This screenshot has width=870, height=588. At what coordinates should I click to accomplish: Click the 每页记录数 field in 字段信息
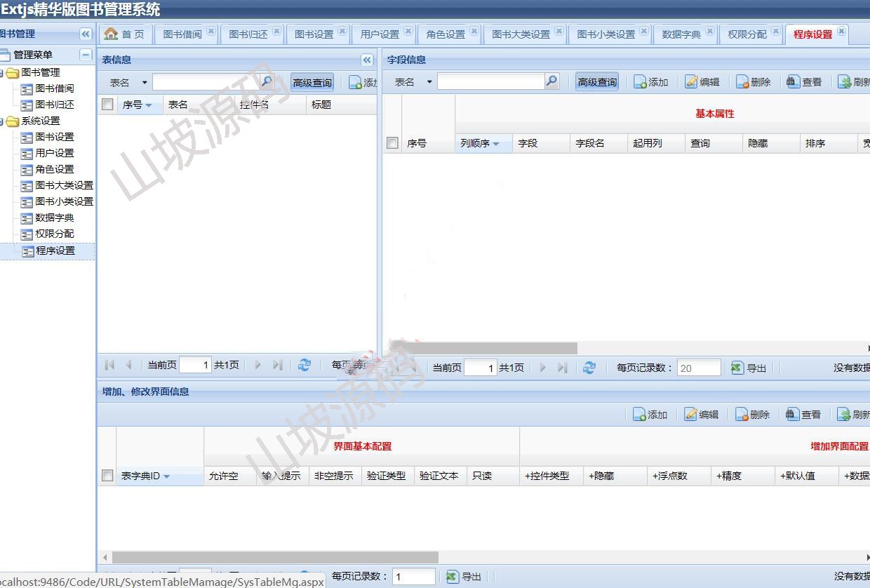(698, 368)
